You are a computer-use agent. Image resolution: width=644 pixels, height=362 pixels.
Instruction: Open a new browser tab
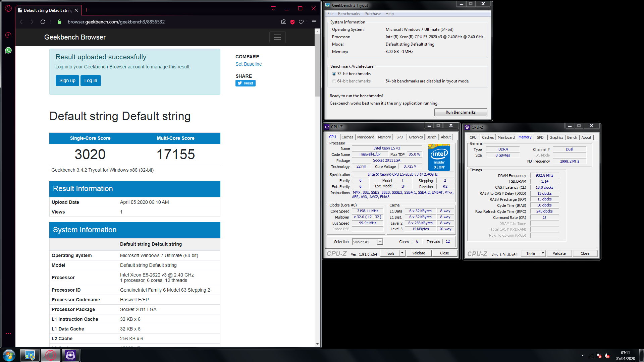(x=86, y=10)
